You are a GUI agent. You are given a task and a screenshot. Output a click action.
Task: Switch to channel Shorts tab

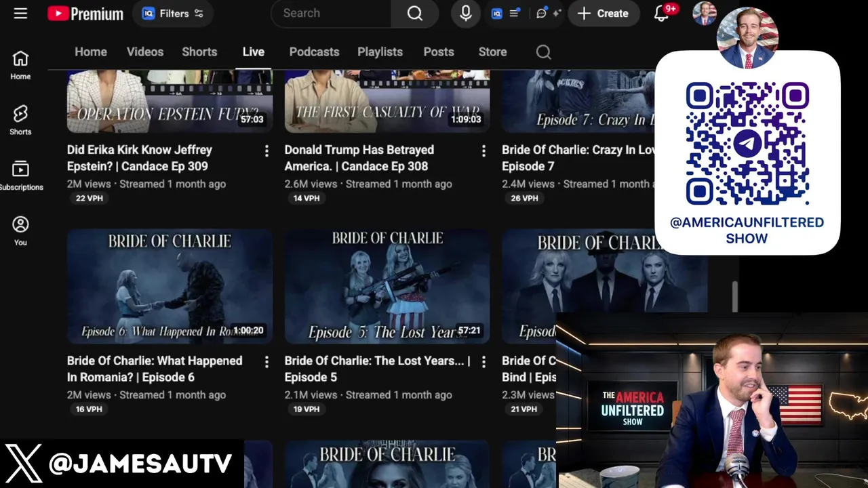pos(199,52)
